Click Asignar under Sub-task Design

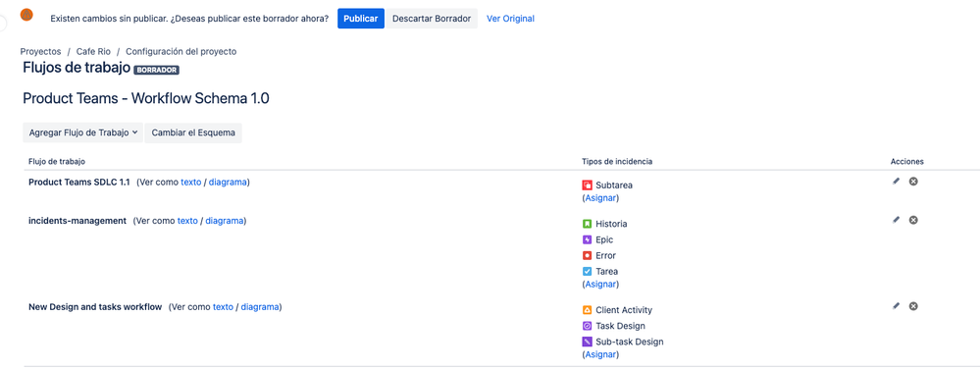[600, 354]
